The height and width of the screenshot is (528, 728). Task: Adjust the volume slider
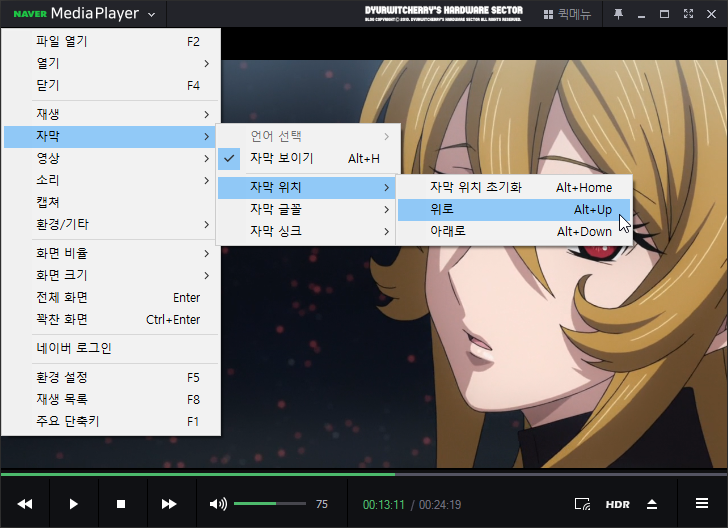270,504
